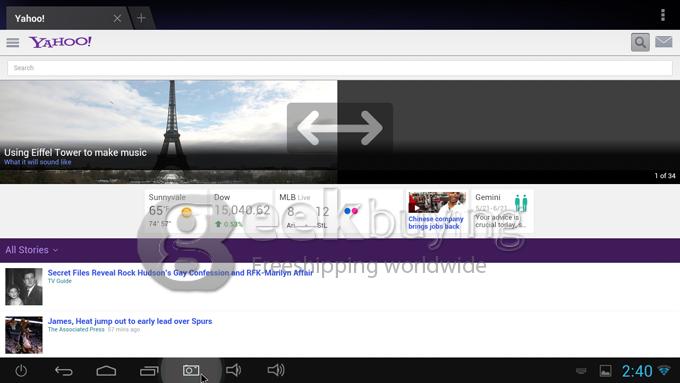Viewport: 680px width, 383px height.
Task: Open the browser three-dot overflow menu
Action: (663, 15)
